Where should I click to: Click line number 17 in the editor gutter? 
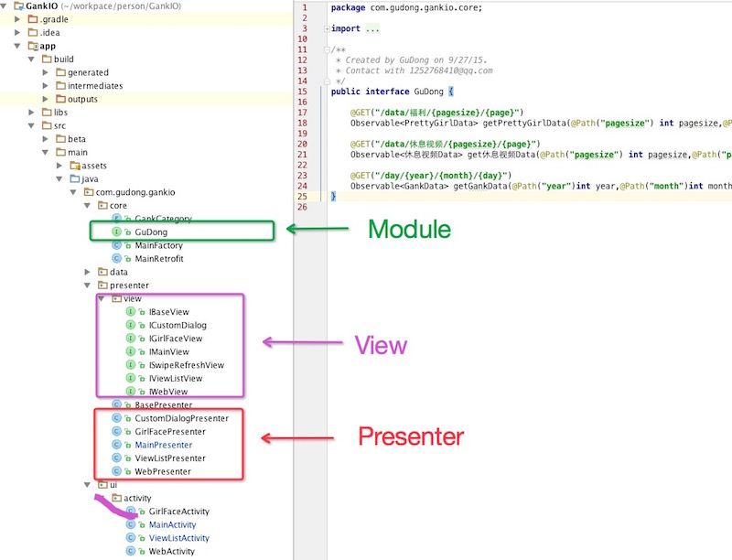[x=303, y=112]
